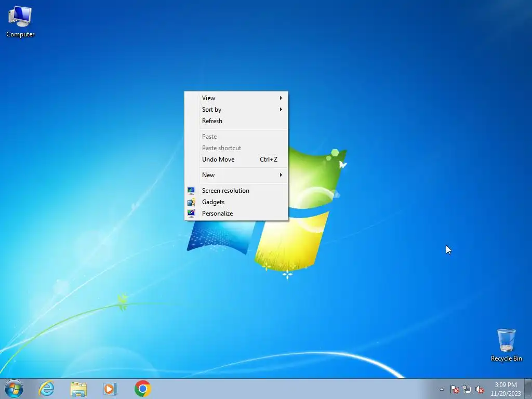This screenshot has width=532, height=399.
Task: Launch Windows Media Player from taskbar
Action: coord(110,389)
